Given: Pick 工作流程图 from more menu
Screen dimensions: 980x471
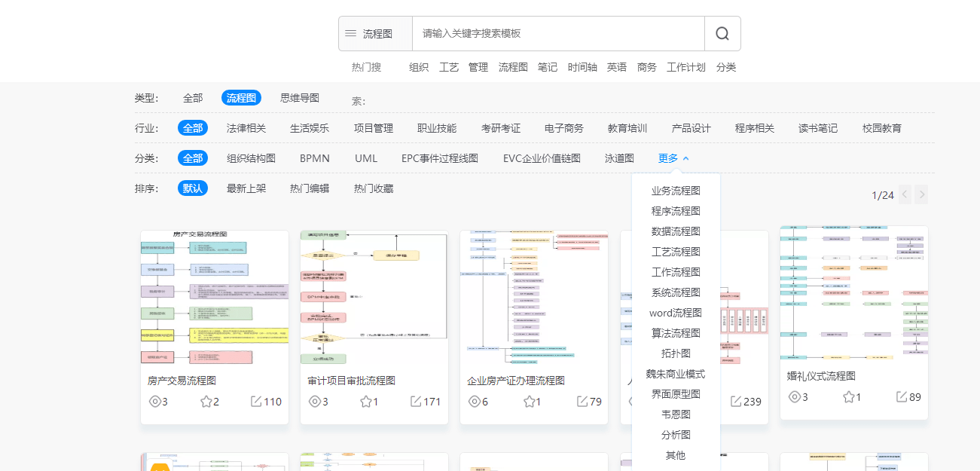Looking at the screenshot, I should pyautogui.click(x=676, y=272).
